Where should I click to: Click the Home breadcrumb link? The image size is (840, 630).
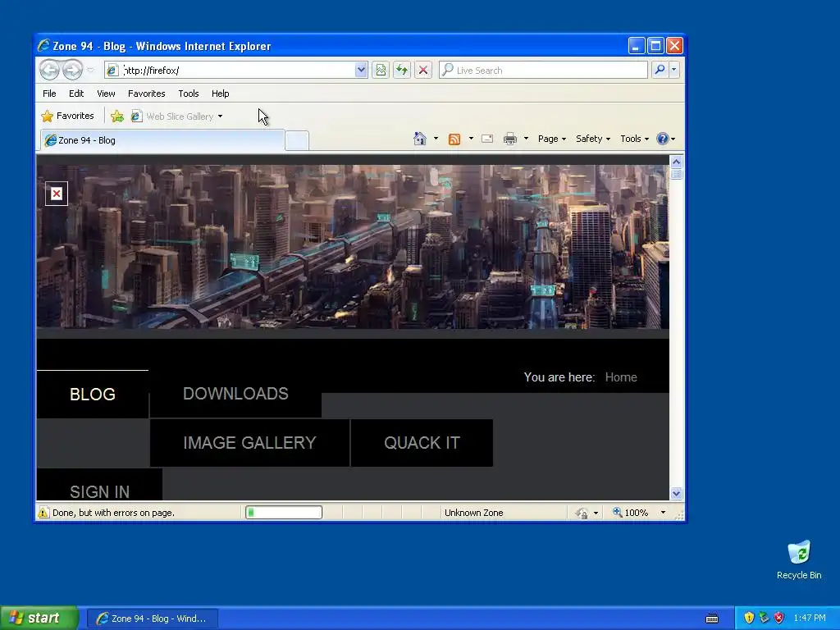coord(621,377)
